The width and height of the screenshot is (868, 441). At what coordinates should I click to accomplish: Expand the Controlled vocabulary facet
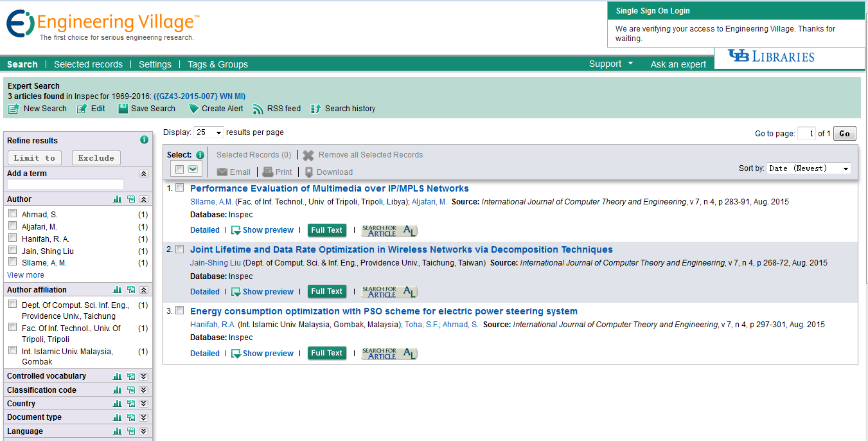144,376
